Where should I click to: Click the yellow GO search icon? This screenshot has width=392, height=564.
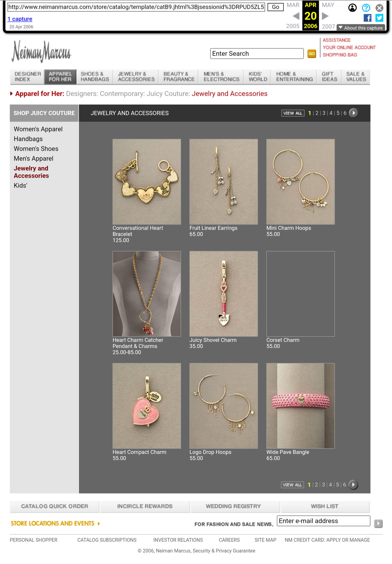point(312,54)
